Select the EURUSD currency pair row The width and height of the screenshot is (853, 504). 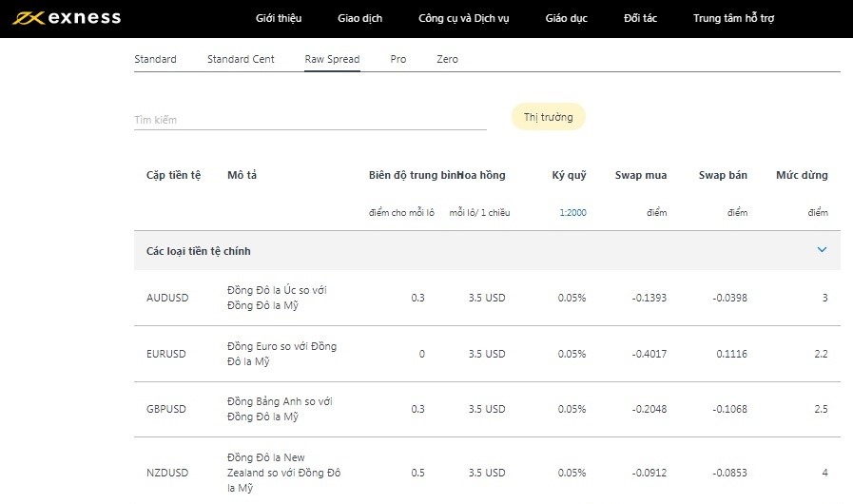[x=166, y=354]
